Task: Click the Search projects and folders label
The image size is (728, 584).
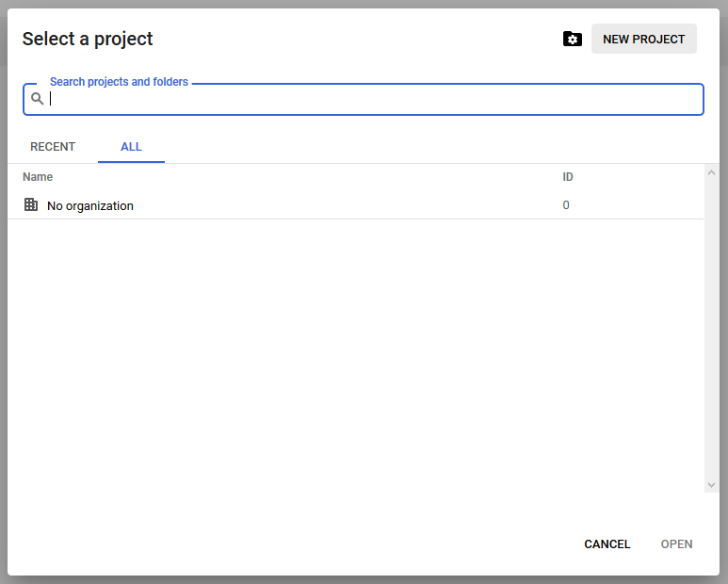Action: point(119,82)
